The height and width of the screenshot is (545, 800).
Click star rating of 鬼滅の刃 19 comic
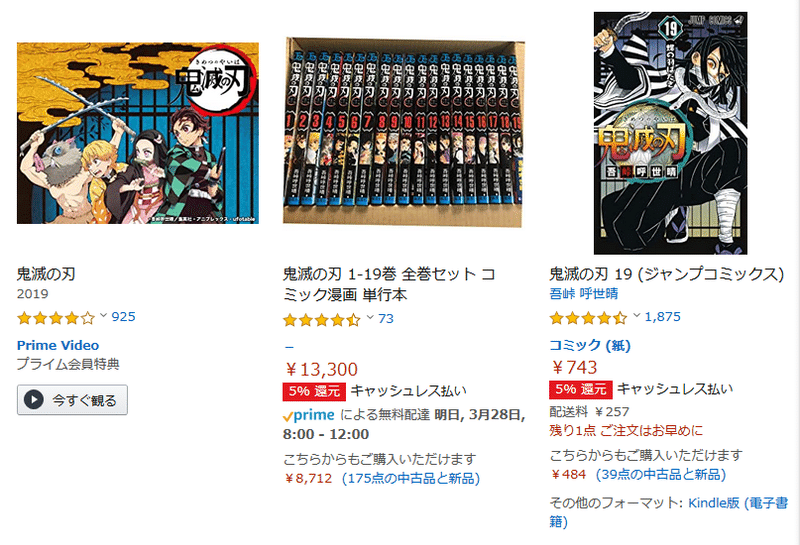(x=588, y=318)
